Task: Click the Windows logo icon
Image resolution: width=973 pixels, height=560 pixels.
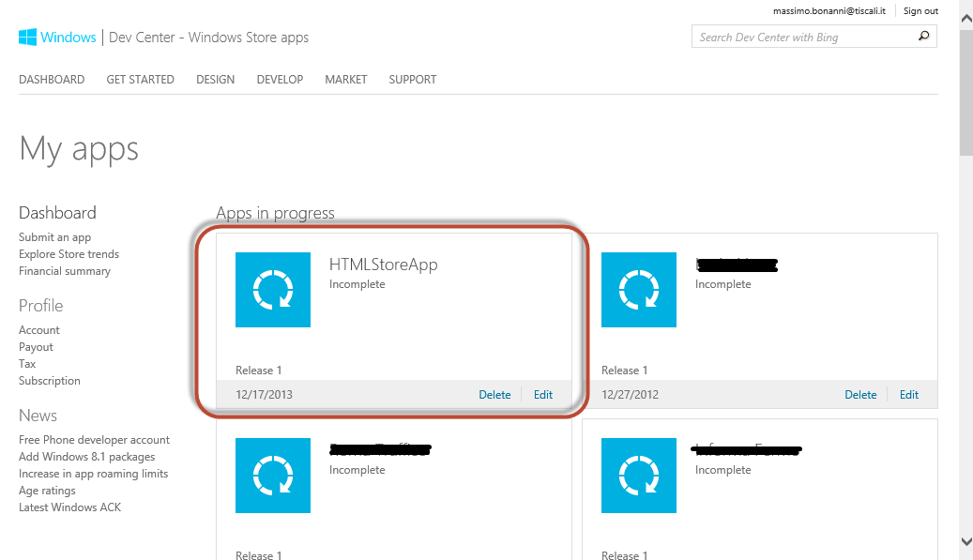Action: click(28, 38)
